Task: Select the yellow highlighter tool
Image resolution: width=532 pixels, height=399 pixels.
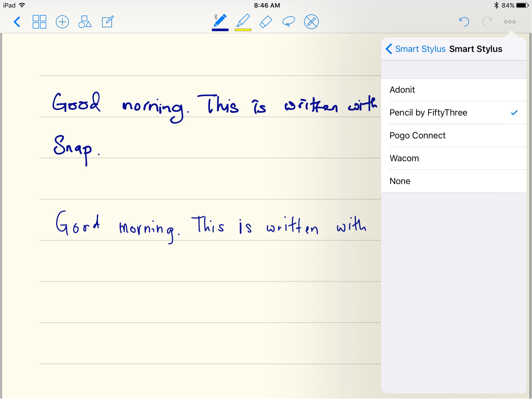Action: tap(243, 21)
